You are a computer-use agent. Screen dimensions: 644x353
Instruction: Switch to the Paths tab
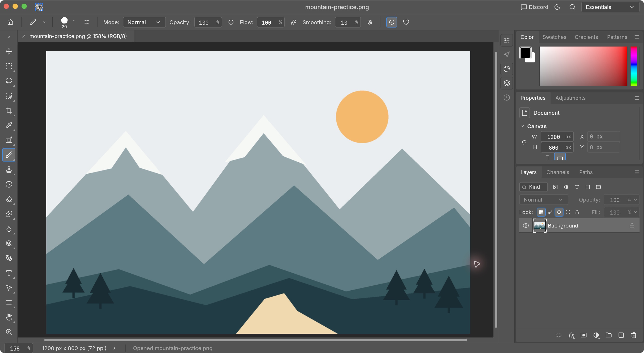[x=586, y=172]
